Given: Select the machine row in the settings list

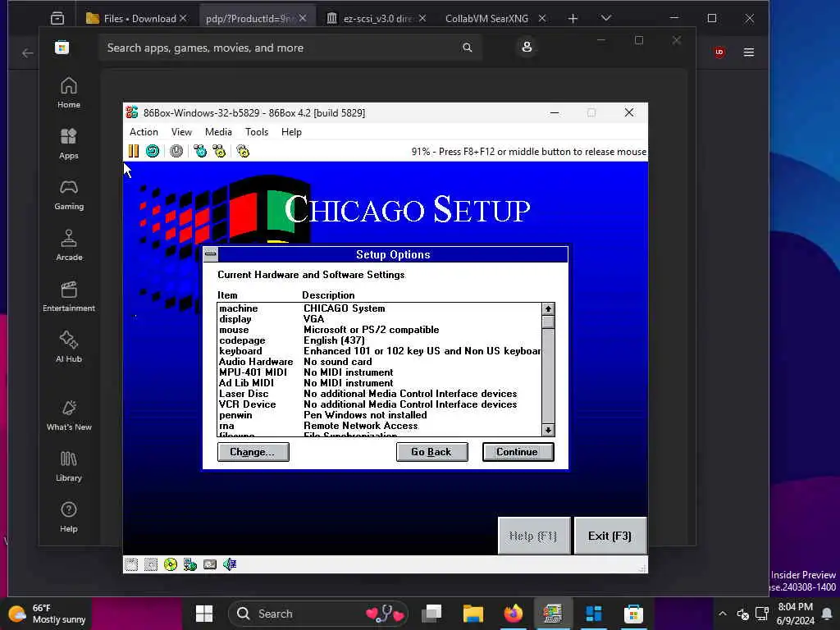Looking at the screenshot, I should 379,308.
